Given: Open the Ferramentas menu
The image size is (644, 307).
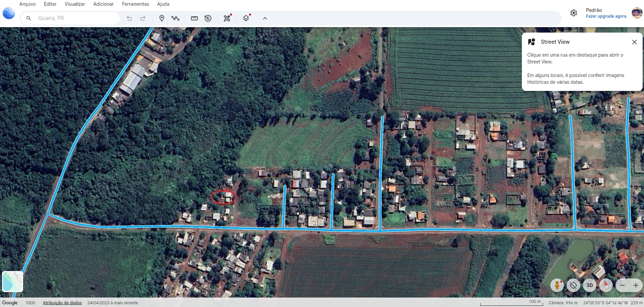Looking at the screenshot, I should [x=135, y=4].
